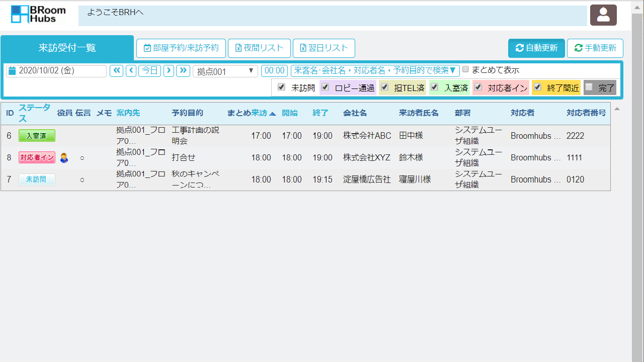Click the 未訪問 status badge for 寝屋川様

point(37,179)
